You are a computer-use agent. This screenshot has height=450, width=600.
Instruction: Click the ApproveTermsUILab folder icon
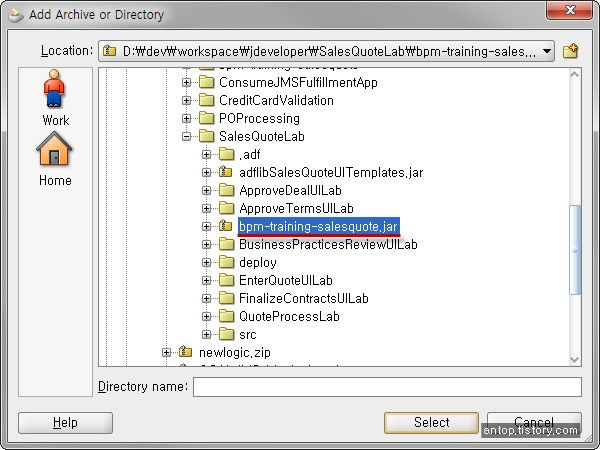tap(227, 208)
